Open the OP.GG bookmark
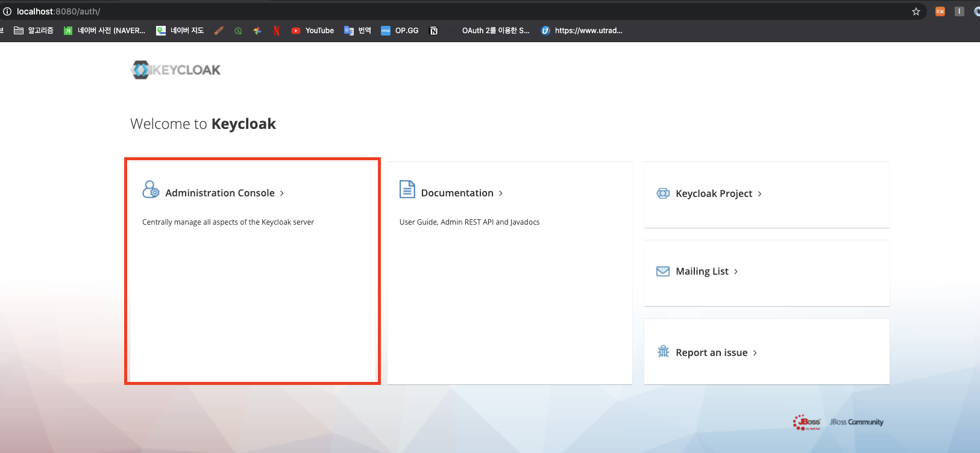 click(x=400, y=31)
